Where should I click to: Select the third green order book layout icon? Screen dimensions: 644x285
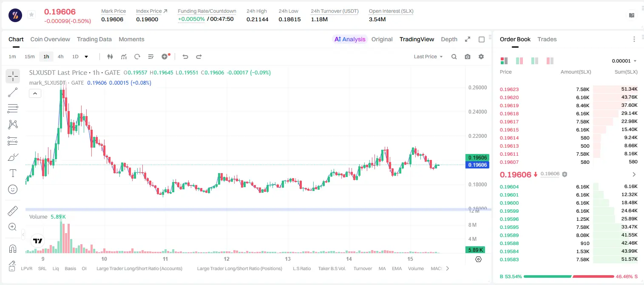535,61
